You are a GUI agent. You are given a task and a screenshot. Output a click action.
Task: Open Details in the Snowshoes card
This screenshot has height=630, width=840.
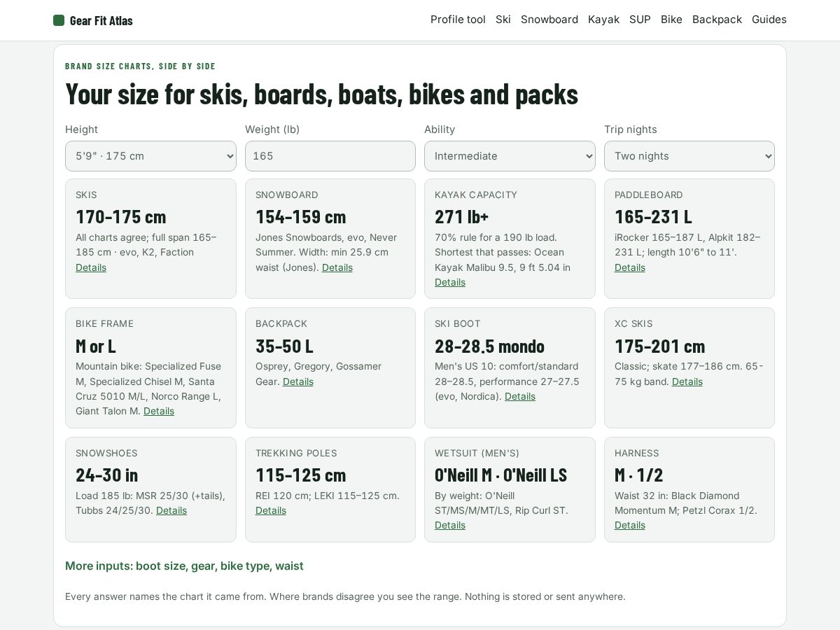tap(171, 510)
